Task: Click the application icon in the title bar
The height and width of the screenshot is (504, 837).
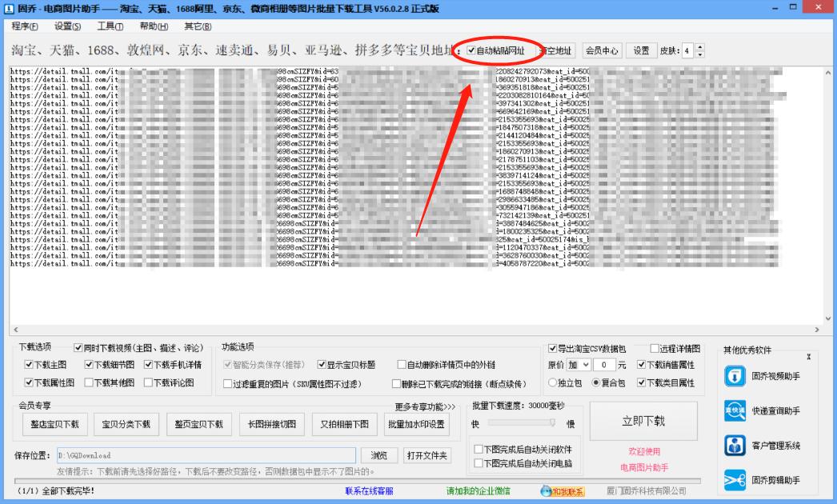Action: pos(8,9)
